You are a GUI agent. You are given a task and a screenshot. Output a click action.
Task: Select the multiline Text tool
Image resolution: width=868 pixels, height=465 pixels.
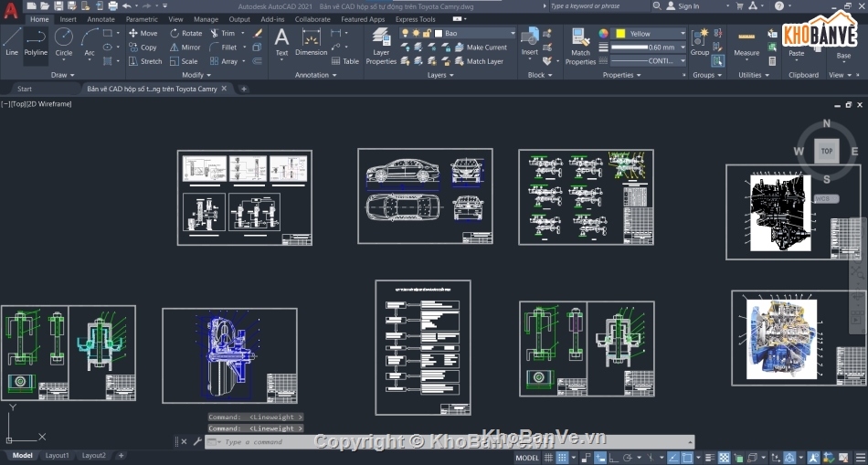click(x=281, y=43)
